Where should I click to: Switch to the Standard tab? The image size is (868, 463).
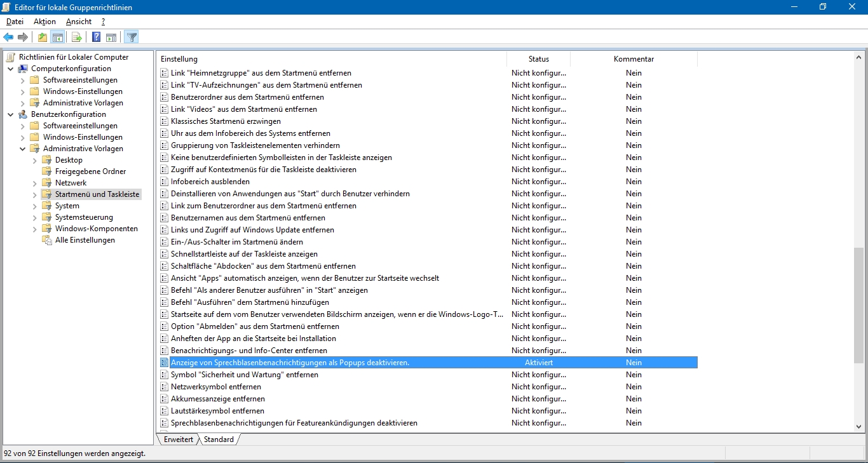pyautogui.click(x=219, y=440)
